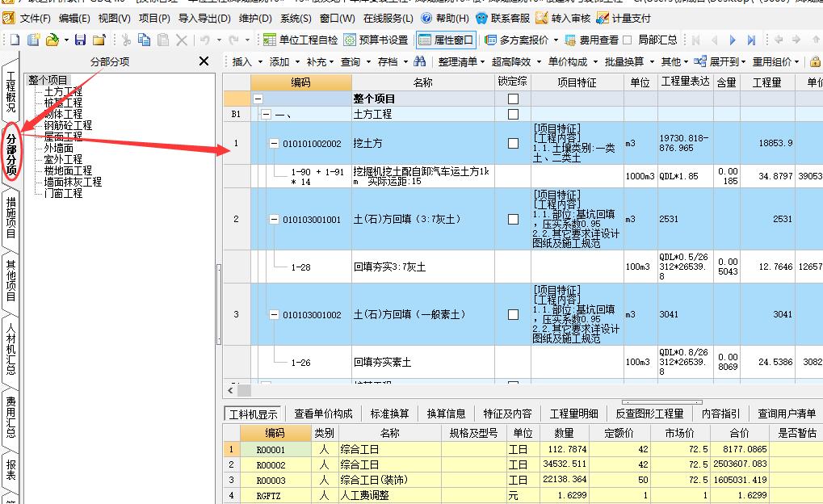Go to previous record arrow icon
Image resolution: width=823 pixels, height=504 pixels.
coord(714,40)
